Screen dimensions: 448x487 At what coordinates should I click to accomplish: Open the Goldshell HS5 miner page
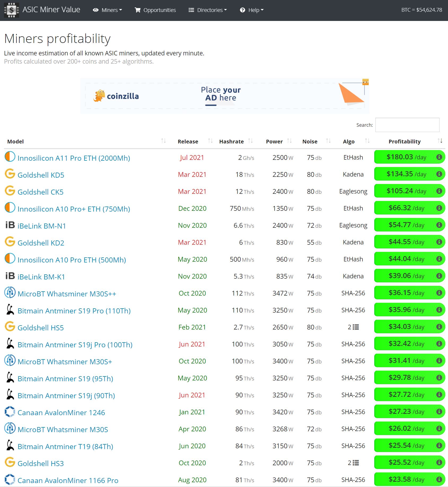click(41, 328)
